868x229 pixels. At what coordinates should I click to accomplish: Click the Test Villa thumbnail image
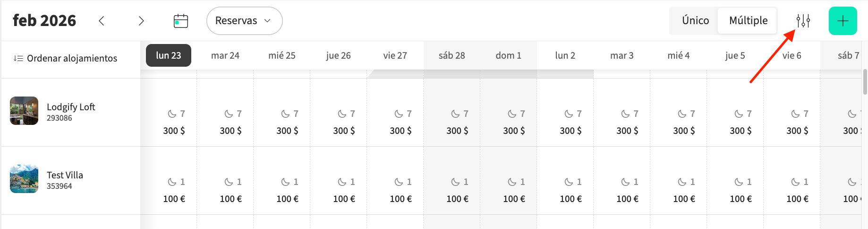click(x=24, y=179)
